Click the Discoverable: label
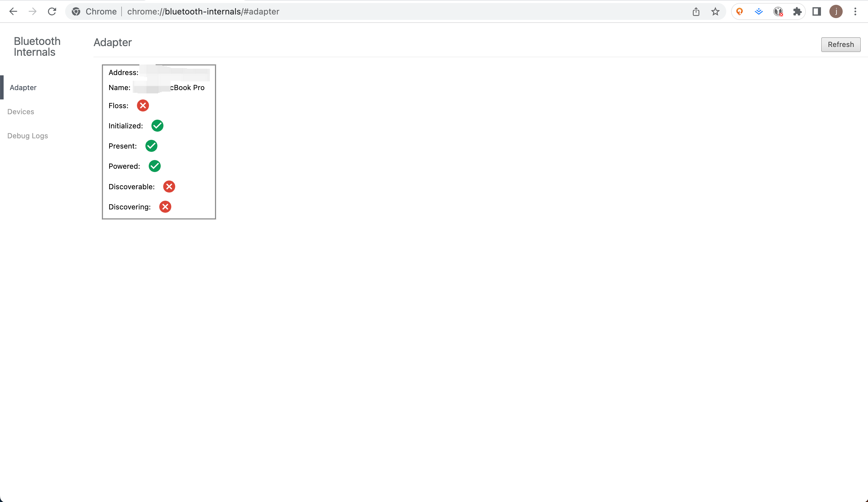The image size is (868, 502). tap(131, 187)
